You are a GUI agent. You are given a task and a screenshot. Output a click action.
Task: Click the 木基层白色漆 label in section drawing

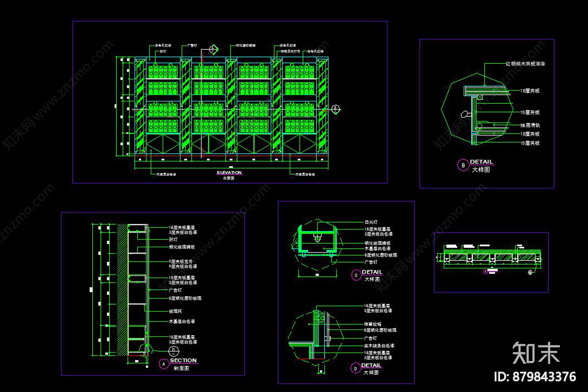pos(182,321)
